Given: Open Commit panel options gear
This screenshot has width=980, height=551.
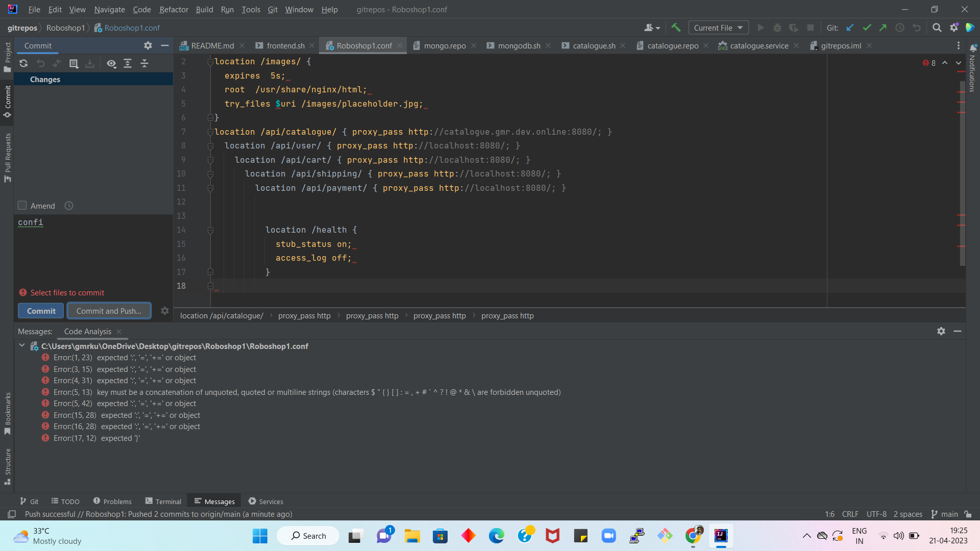Looking at the screenshot, I should coord(148,45).
